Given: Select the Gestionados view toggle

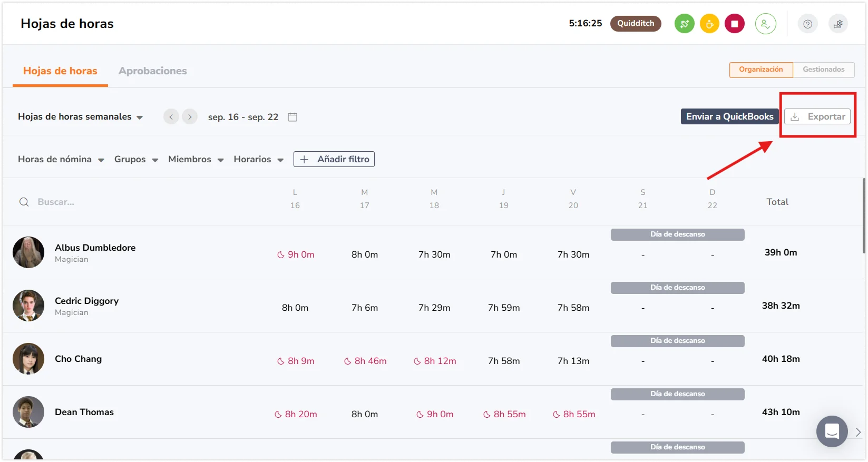Looking at the screenshot, I should tap(823, 70).
